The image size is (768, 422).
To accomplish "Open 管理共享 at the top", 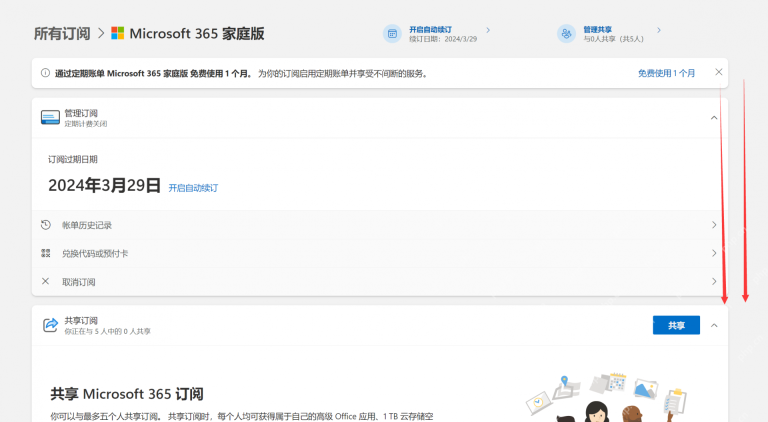I will [597, 29].
